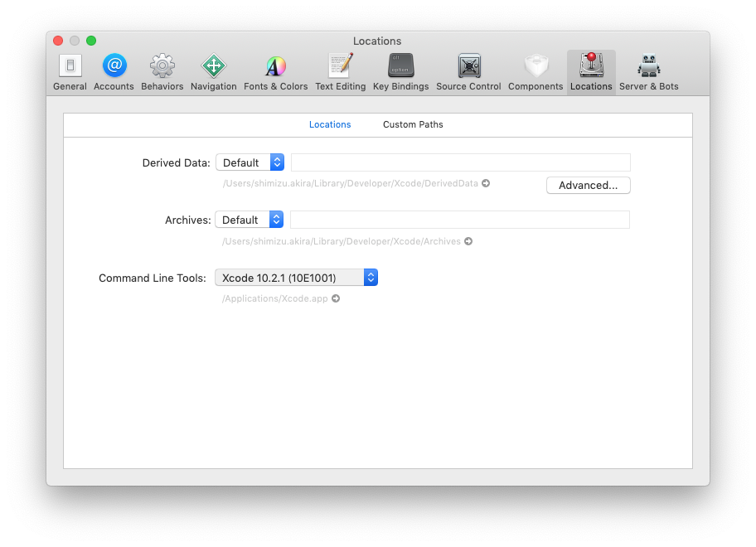Open Fonts & Colors preferences

tap(275, 72)
